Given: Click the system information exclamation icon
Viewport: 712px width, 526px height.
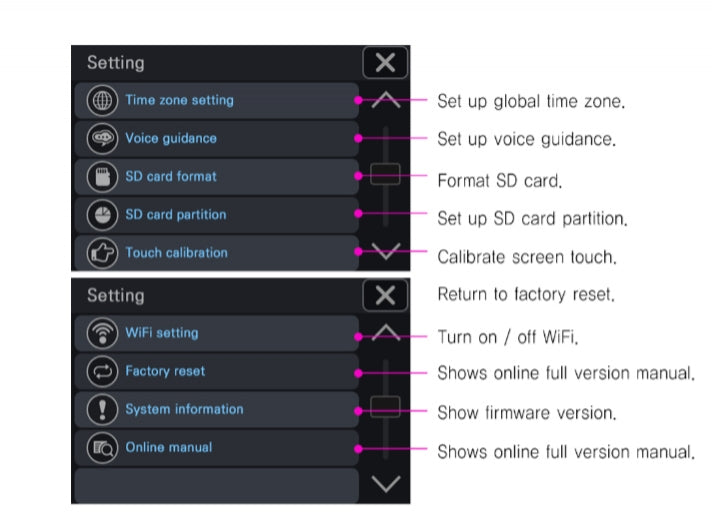Looking at the screenshot, I should tap(101, 409).
